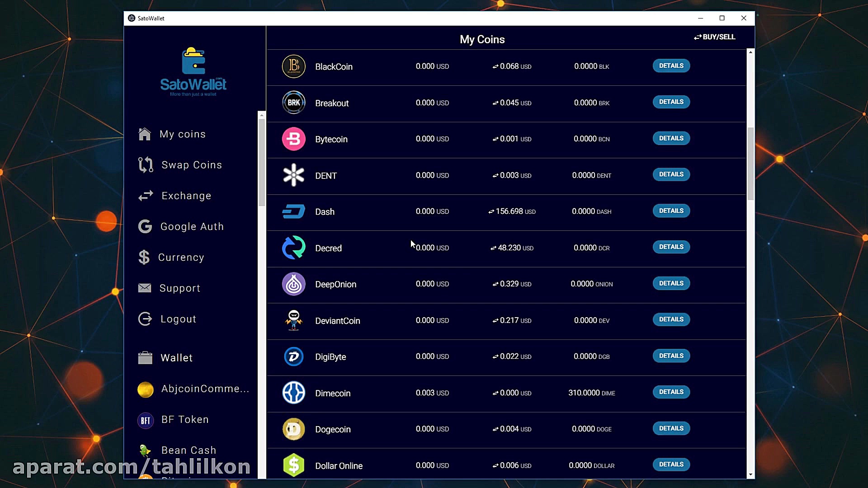Click the Breakout BRK coin icon
The width and height of the screenshot is (868, 488).
pyautogui.click(x=293, y=103)
